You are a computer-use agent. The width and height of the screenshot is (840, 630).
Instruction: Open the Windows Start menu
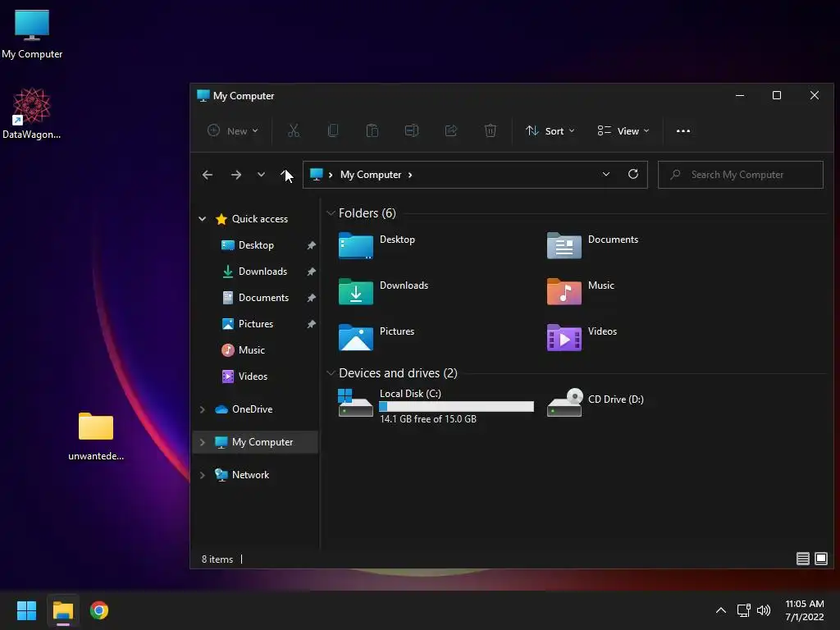click(x=26, y=610)
